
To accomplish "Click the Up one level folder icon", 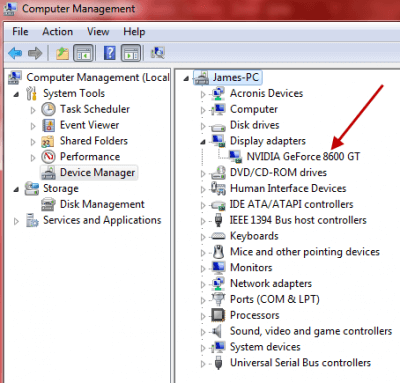I will [62, 53].
